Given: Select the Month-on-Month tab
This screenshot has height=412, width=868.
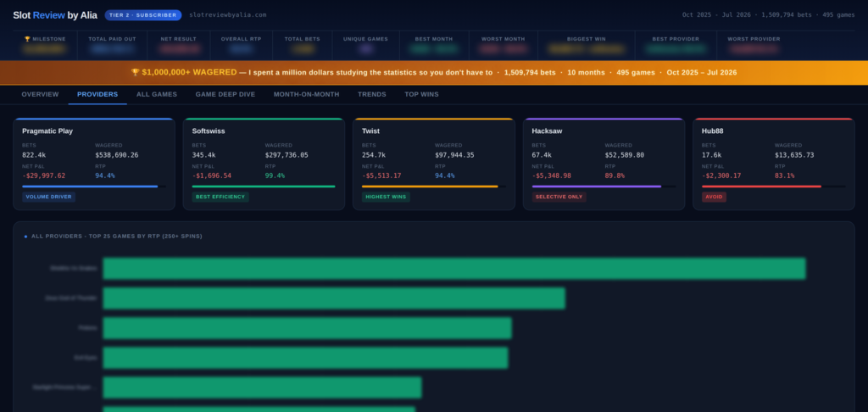Looking at the screenshot, I should [306, 95].
